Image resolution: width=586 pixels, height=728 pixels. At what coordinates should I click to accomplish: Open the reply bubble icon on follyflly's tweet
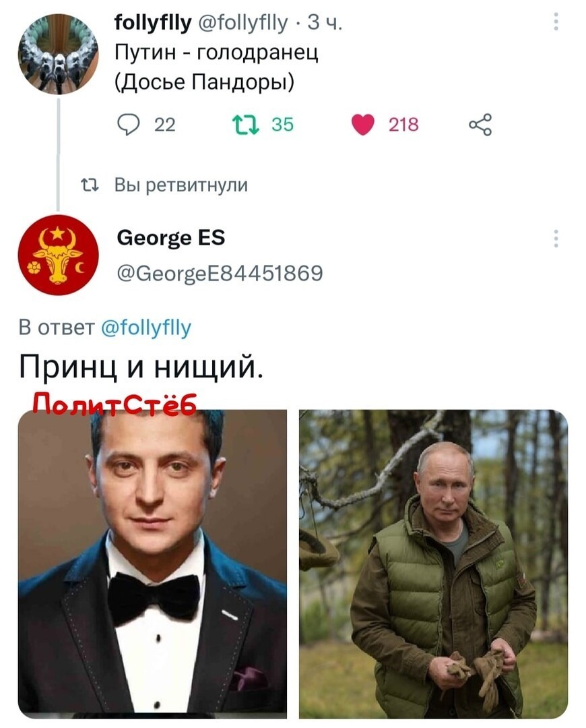pos(129,125)
